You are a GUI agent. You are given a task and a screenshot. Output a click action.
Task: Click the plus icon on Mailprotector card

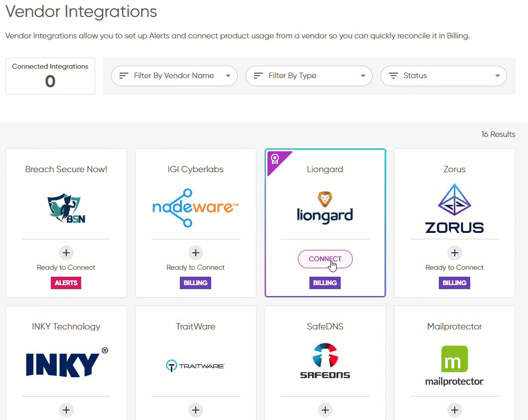point(455,410)
